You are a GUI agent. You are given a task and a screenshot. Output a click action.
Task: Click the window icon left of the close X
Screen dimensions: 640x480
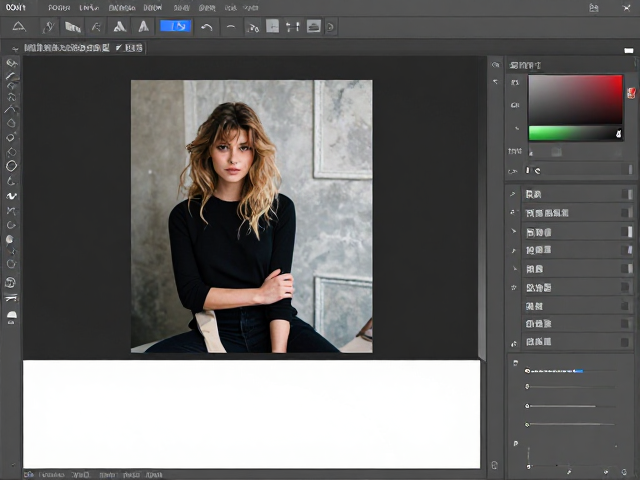tap(594, 8)
